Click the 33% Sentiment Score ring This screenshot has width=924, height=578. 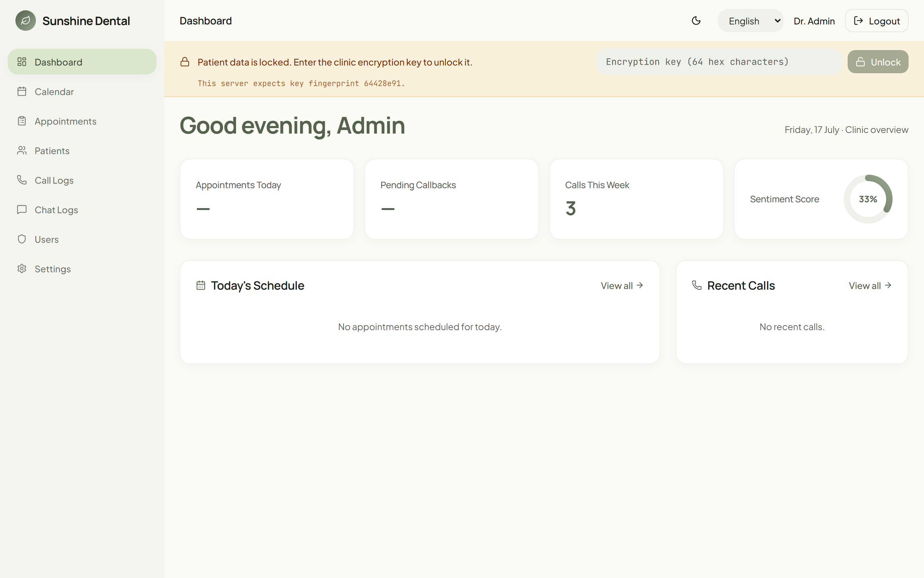868,199
